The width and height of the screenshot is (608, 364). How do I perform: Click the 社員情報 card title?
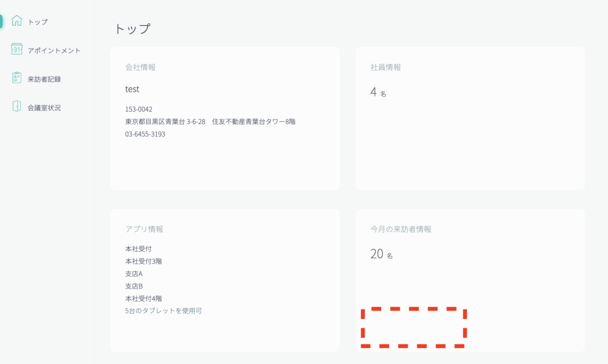point(385,67)
